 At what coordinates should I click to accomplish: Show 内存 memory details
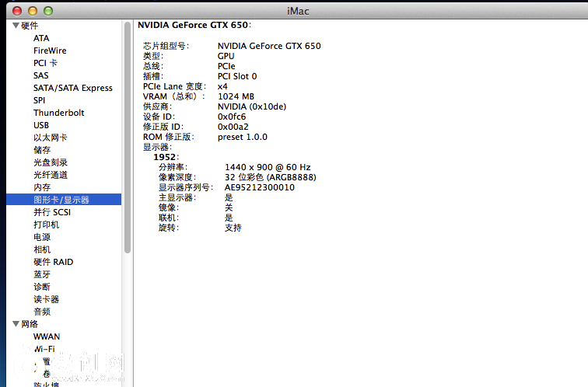(42, 187)
